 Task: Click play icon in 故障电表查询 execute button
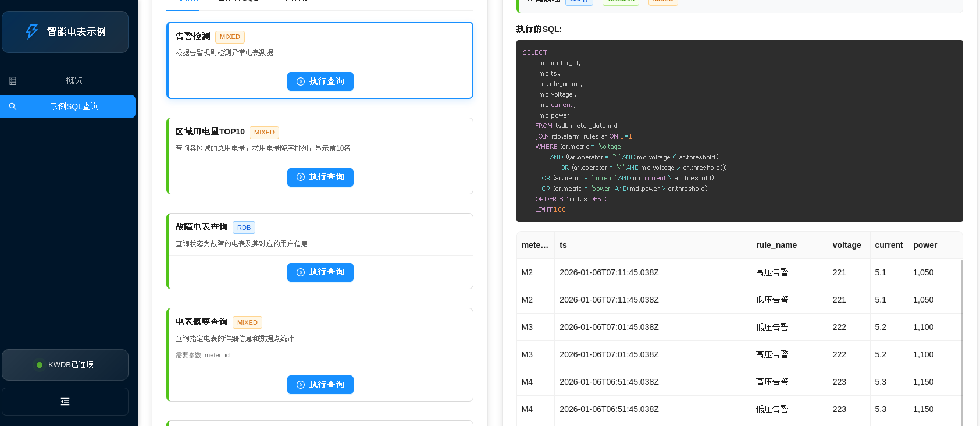coord(301,272)
